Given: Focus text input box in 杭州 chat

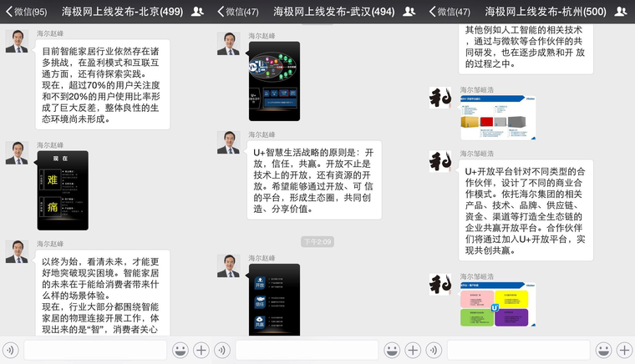Looking at the screenshot, I should pos(518,350).
